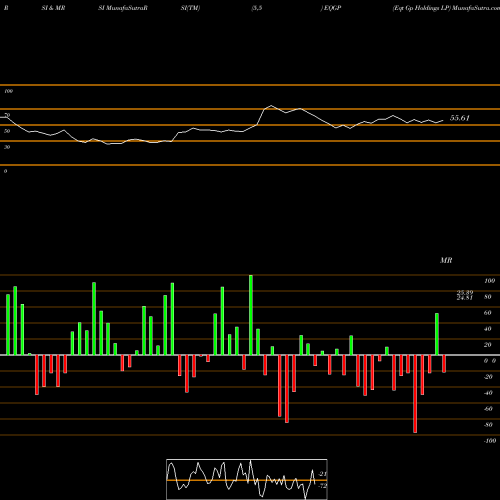Click the MR panel title label
Viewport: 500px width, 500px height.
446,260
